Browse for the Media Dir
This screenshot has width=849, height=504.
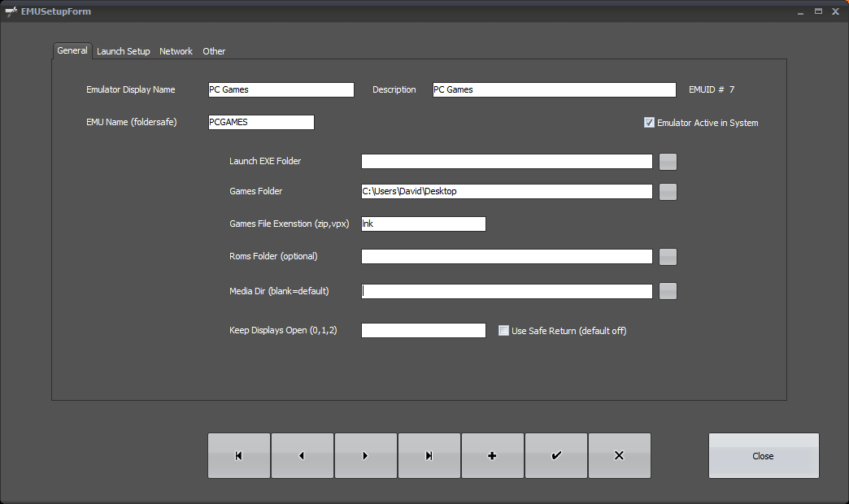[668, 291]
